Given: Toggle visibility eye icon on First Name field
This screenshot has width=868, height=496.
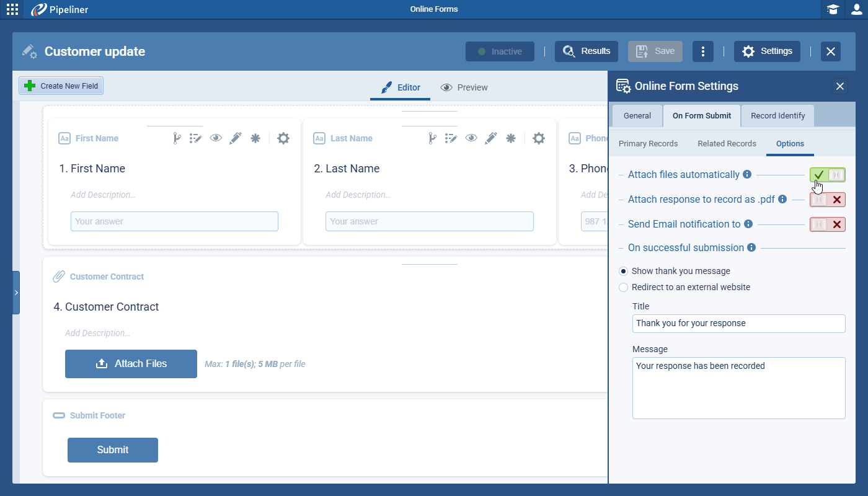Looking at the screenshot, I should point(216,138).
